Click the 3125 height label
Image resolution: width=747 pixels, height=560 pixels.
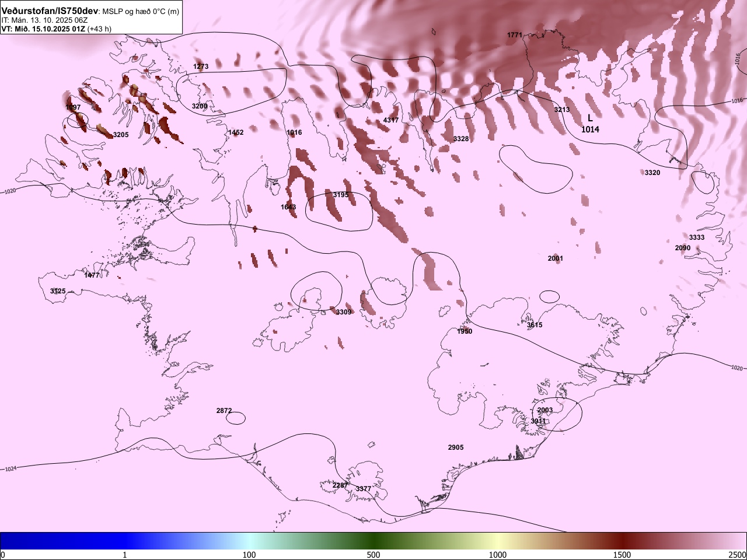click(x=58, y=291)
